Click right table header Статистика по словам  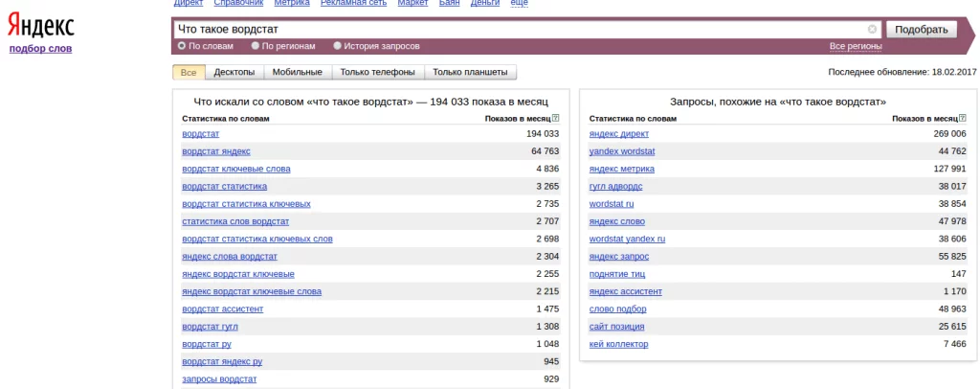(x=633, y=118)
